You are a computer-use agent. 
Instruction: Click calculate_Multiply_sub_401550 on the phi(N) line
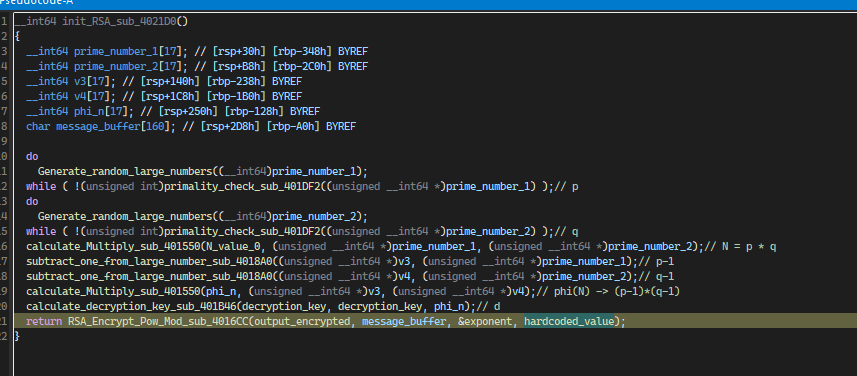[113, 291]
